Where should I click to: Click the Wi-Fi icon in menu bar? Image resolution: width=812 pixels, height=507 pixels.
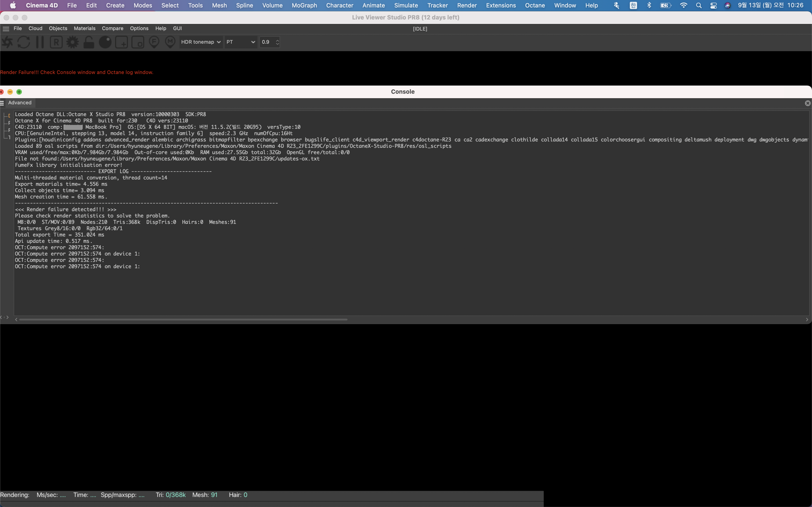(683, 5)
